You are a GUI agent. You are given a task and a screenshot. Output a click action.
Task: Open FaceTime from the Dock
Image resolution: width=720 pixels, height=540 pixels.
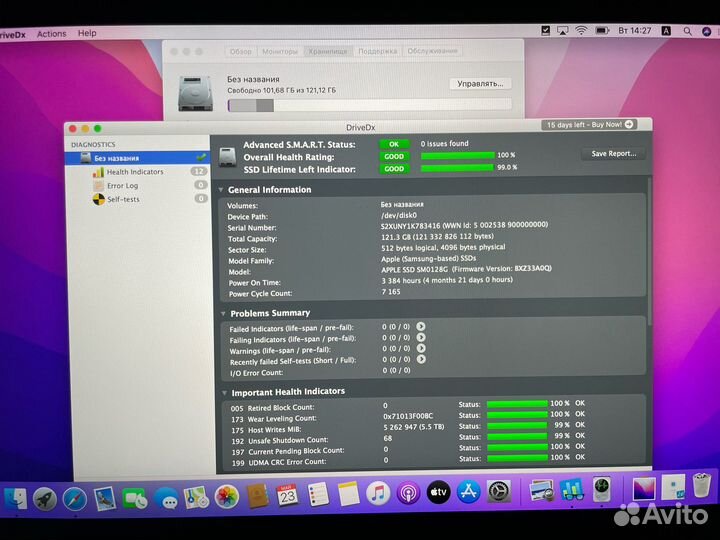tap(135, 499)
